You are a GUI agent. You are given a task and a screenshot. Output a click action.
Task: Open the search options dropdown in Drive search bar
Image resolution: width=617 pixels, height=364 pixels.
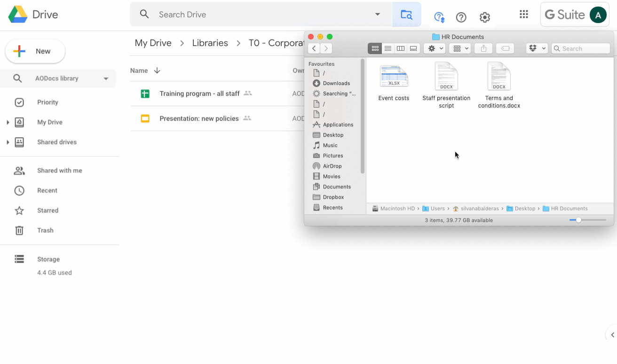click(x=377, y=15)
